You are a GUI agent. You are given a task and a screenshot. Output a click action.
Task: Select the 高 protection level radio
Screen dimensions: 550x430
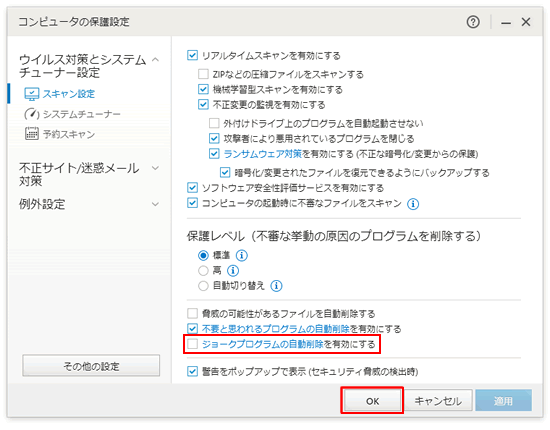click(x=203, y=270)
